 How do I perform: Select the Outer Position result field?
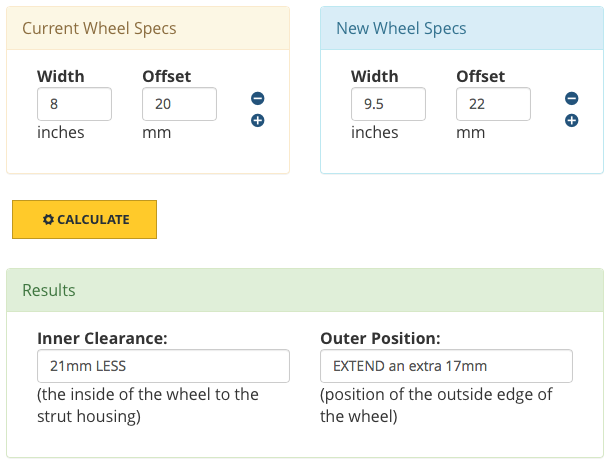tap(446, 366)
